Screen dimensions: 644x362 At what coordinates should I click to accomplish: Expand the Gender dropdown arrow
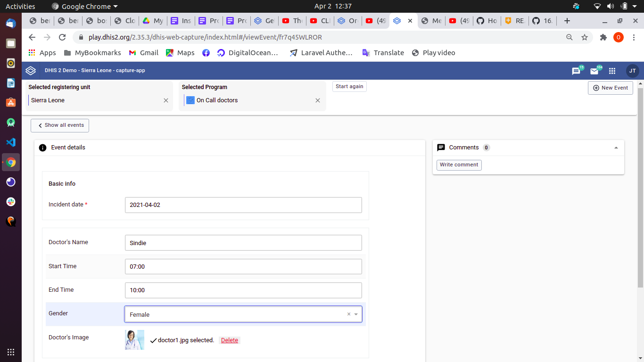[356, 314]
